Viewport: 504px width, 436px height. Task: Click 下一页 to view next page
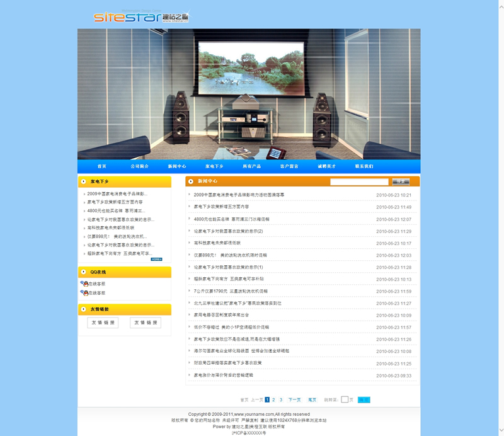click(294, 399)
